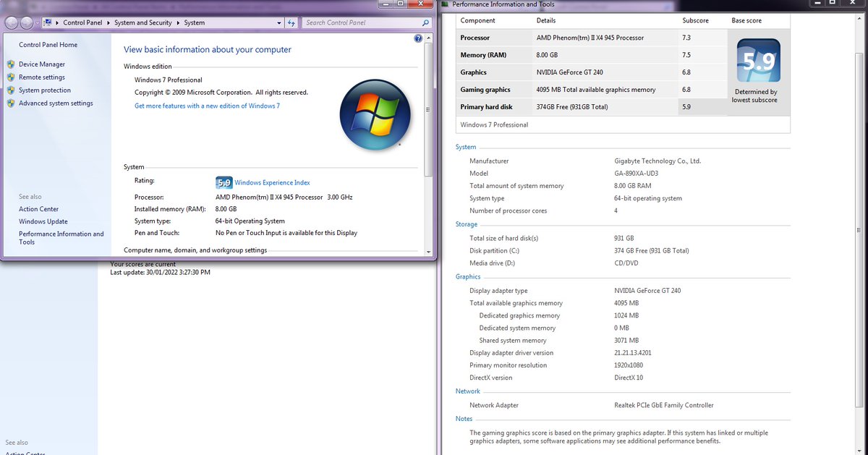This screenshot has height=455, width=868.
Task: Open Advanced system settings link
Action: pos(56,103)
